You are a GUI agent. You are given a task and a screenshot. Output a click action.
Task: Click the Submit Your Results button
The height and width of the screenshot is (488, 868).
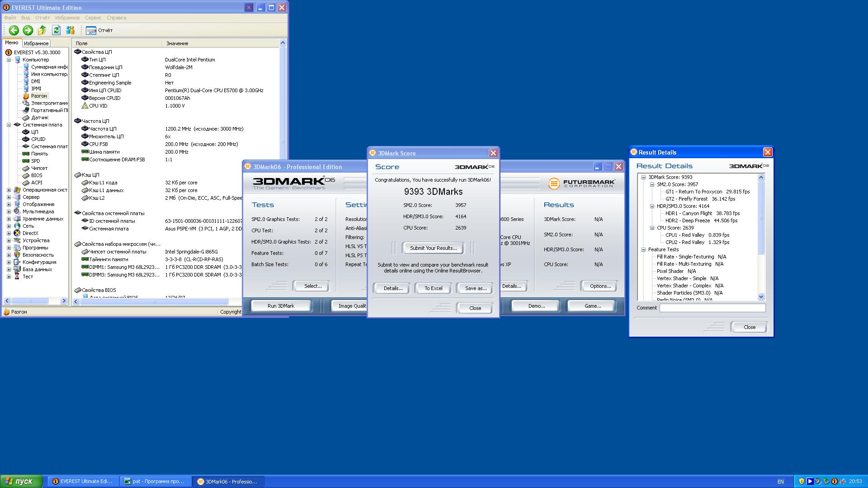[x=433, y=248]
